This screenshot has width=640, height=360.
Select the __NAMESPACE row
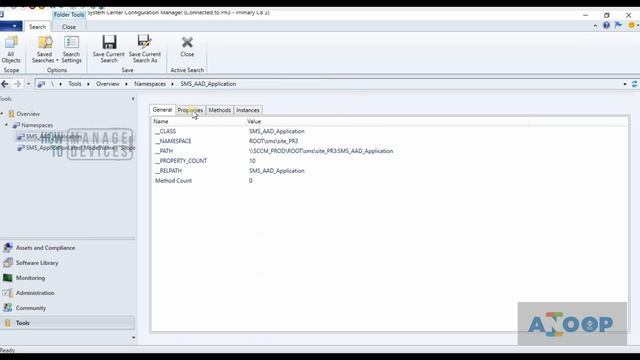[x=389, y=141]
